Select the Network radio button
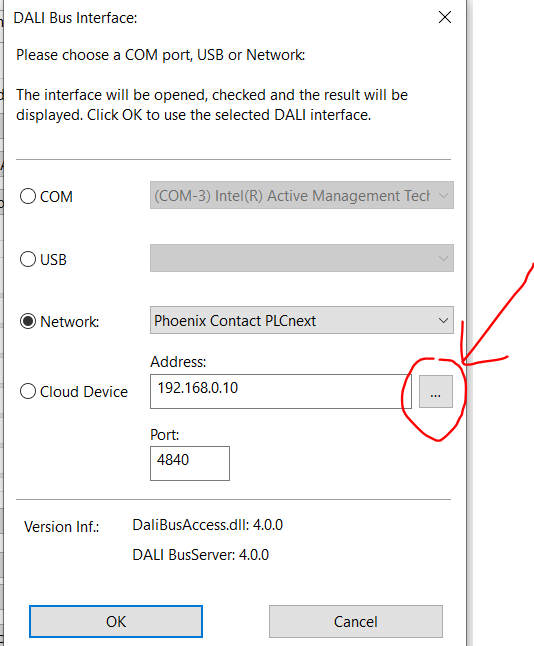Image resolution: width=534 pixels, height=646 pixels. point(28,321)
